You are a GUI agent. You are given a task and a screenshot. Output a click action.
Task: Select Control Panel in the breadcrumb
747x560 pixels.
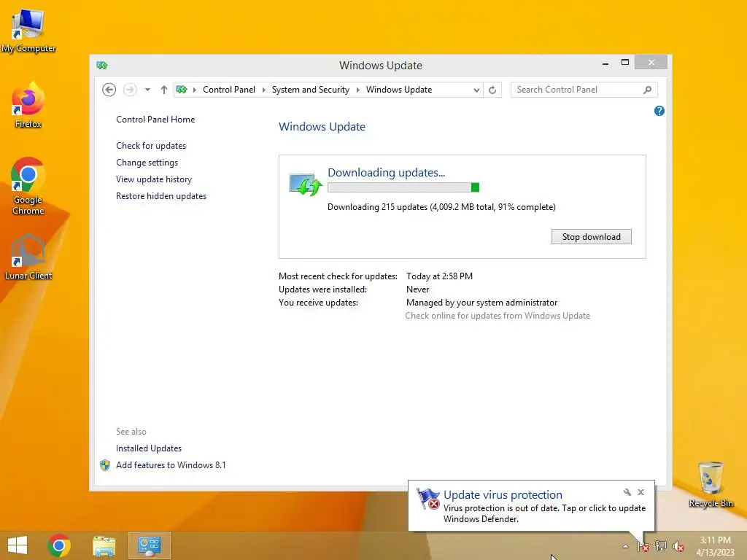(228, 90)
